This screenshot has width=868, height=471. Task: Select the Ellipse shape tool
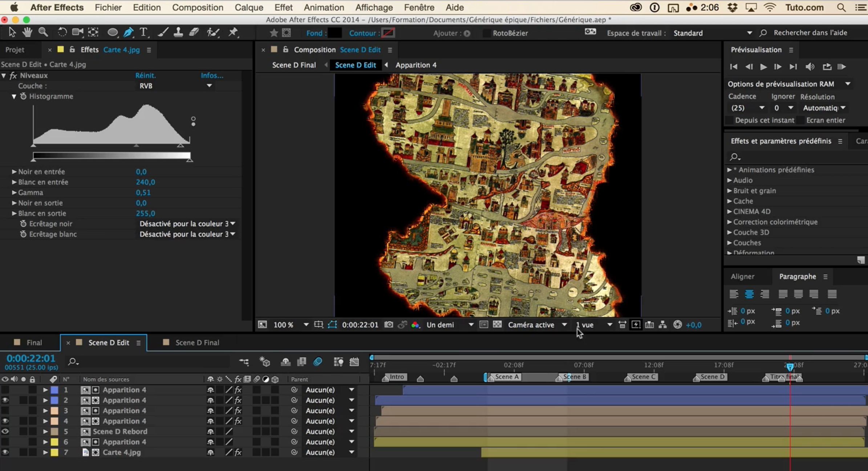[x=113, y=33]
